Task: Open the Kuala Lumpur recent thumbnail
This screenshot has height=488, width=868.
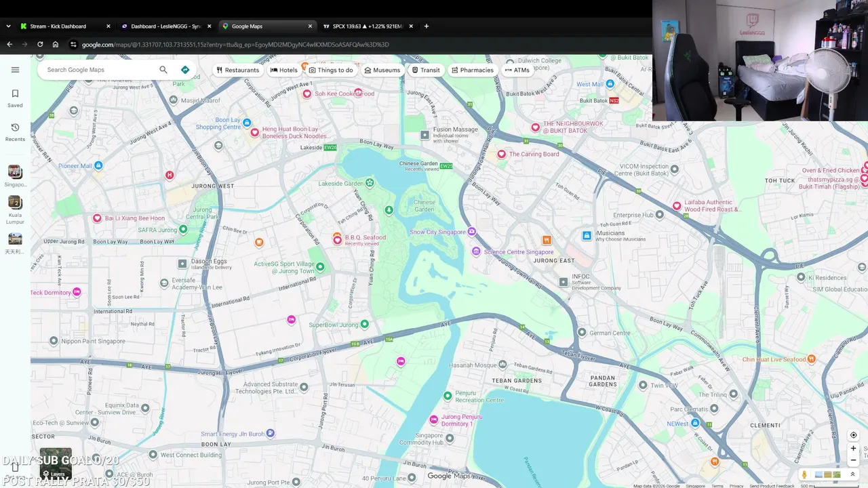Action: point(15,210)
